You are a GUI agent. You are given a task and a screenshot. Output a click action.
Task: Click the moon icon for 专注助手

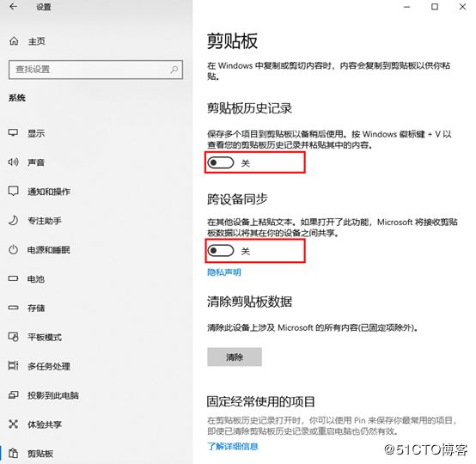tap(13, 220)
